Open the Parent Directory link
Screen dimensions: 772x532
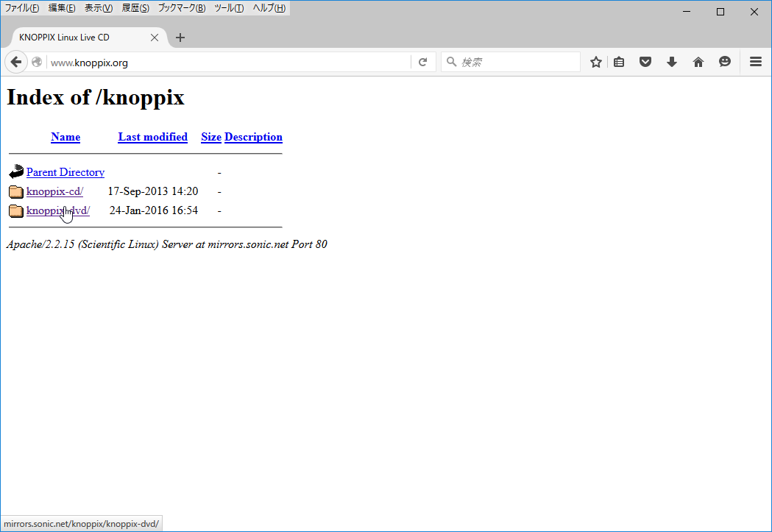coord(65,172)
